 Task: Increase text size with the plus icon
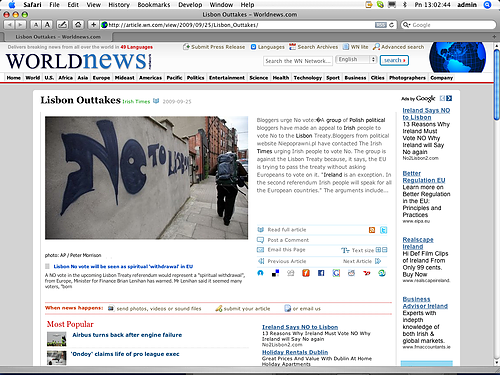click(378, 250)
